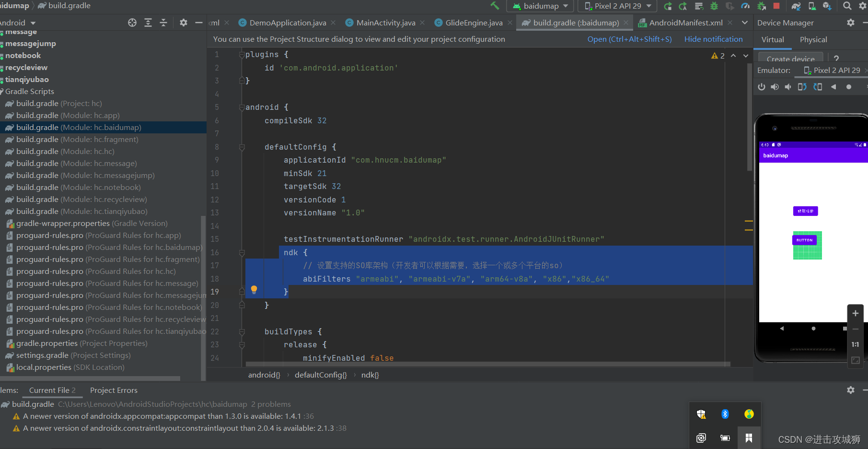Go to next highlighted error arrow
The image size is (868, 449).
746,56
